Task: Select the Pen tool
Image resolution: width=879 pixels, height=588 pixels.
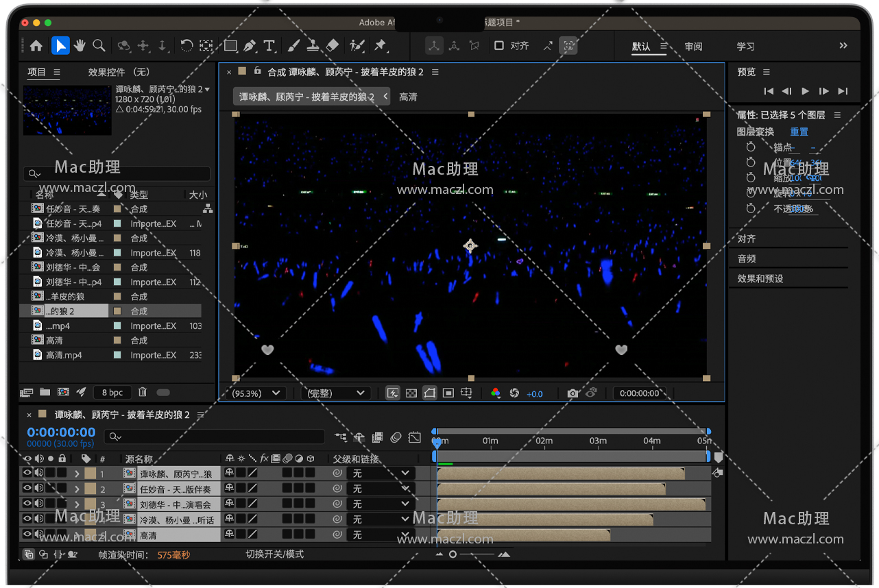Action: click(250, 46)
